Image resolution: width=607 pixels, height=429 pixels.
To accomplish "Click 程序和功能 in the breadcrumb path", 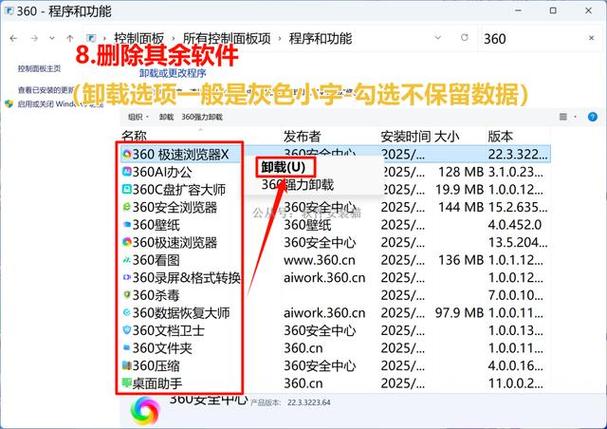I will pos(321,38).
